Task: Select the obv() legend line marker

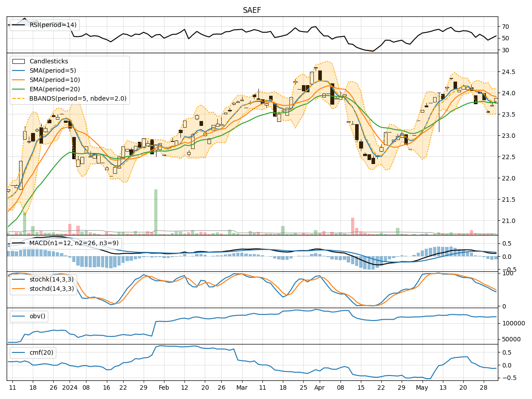Action: point(18,316)
